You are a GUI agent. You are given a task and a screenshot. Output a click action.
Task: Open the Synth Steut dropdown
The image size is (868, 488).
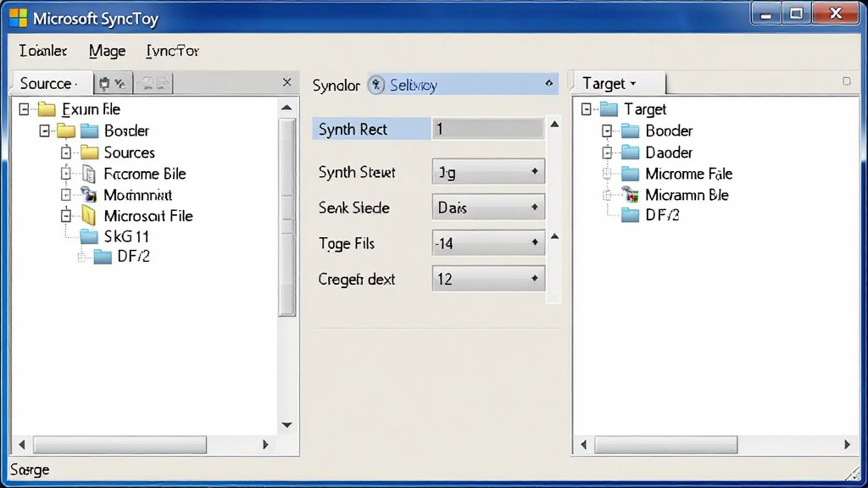(x=488, y=172)
